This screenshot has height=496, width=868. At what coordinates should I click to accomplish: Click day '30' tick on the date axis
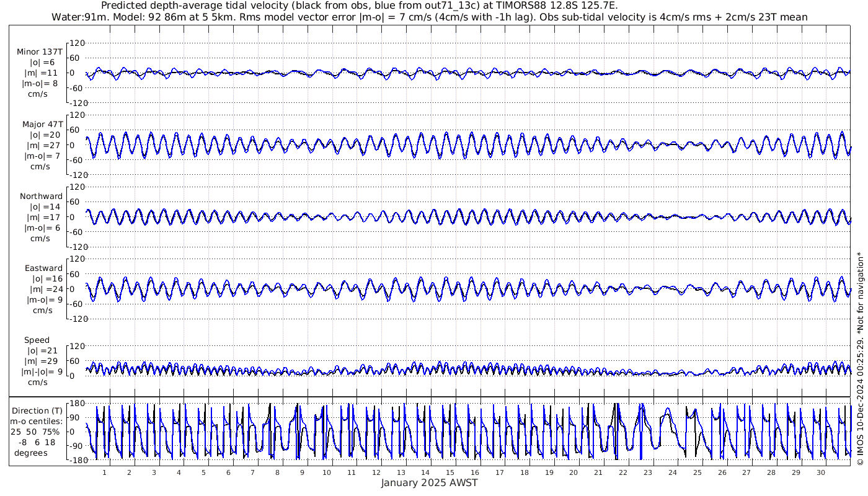coord(821,472)
